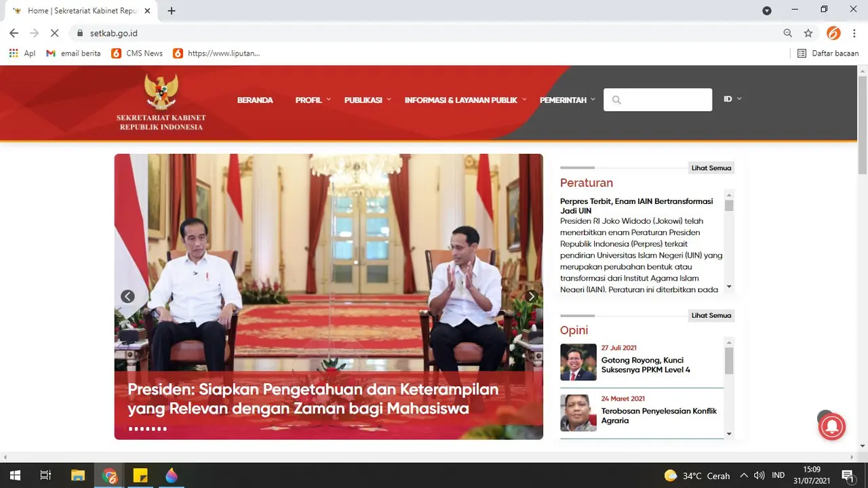Viewport: 868px width, 488px height.
Task: Click the browser back arrow
Action: tap(14, 33)
